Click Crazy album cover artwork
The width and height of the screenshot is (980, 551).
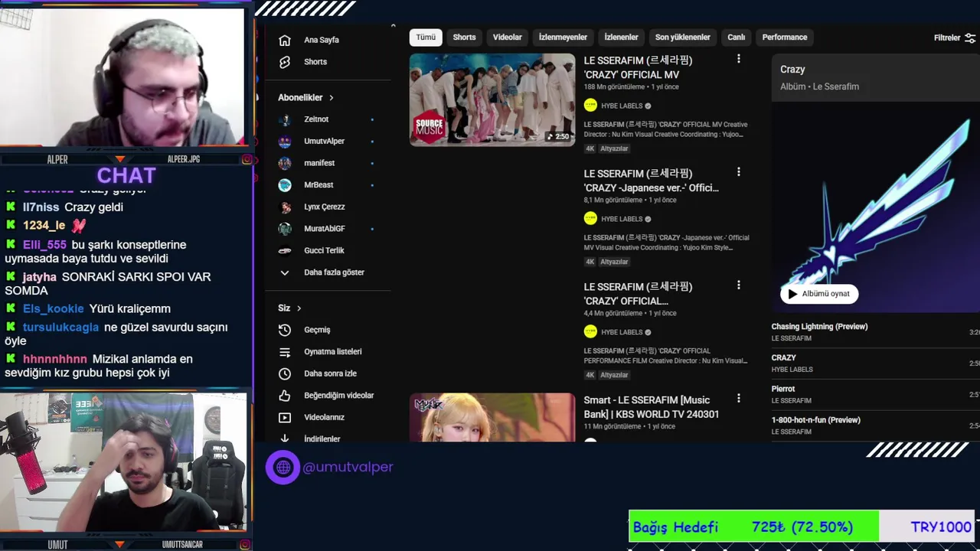click(x=875, y=208)
